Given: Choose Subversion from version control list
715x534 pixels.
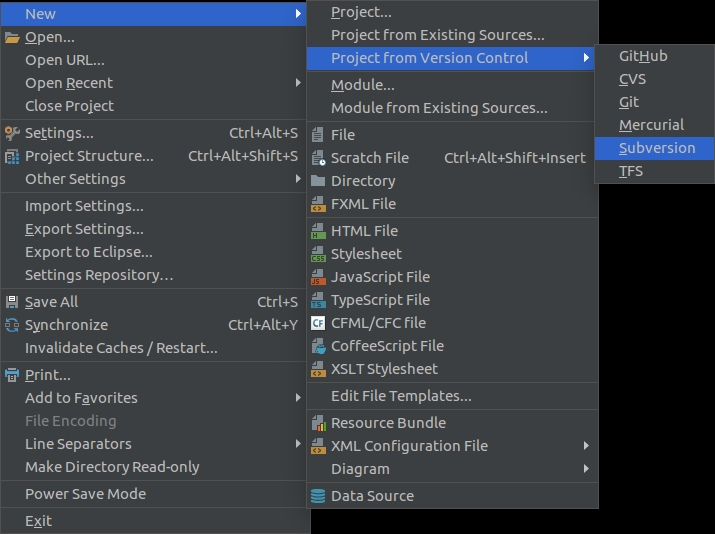Looking at the screenshot, I should (654, 148).
